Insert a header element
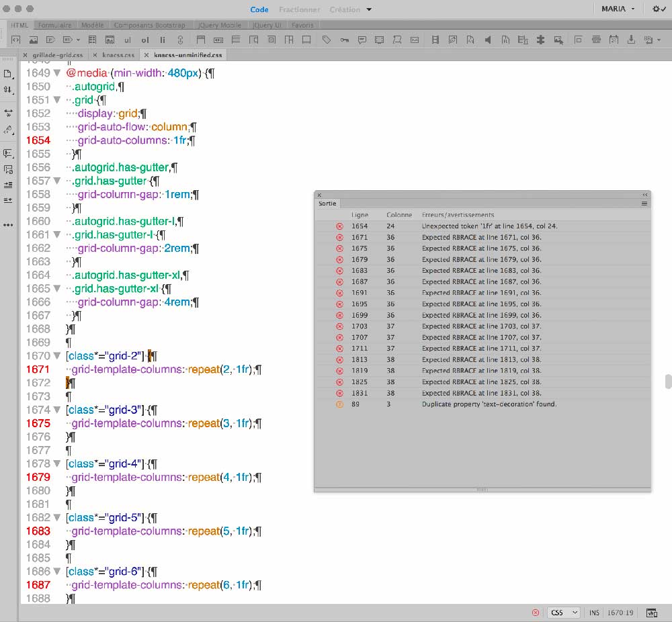The width and height of the screenshot is (672, 622). tap(200, 40)
